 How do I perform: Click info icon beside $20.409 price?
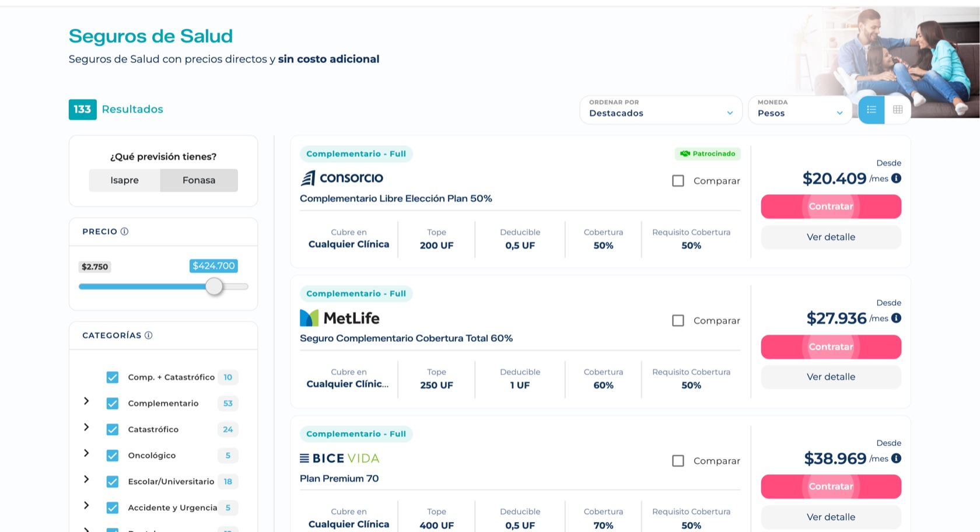pos(896,178)
